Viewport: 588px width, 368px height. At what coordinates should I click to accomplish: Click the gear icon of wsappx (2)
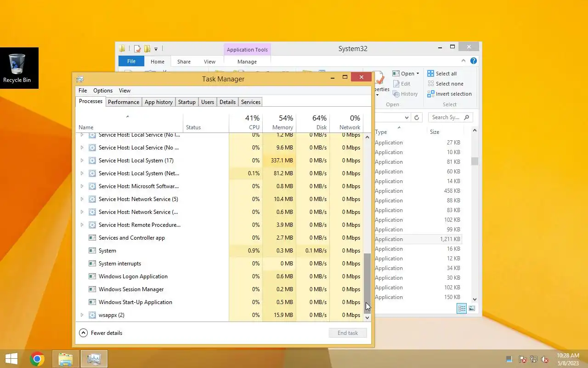pos(92,315)
